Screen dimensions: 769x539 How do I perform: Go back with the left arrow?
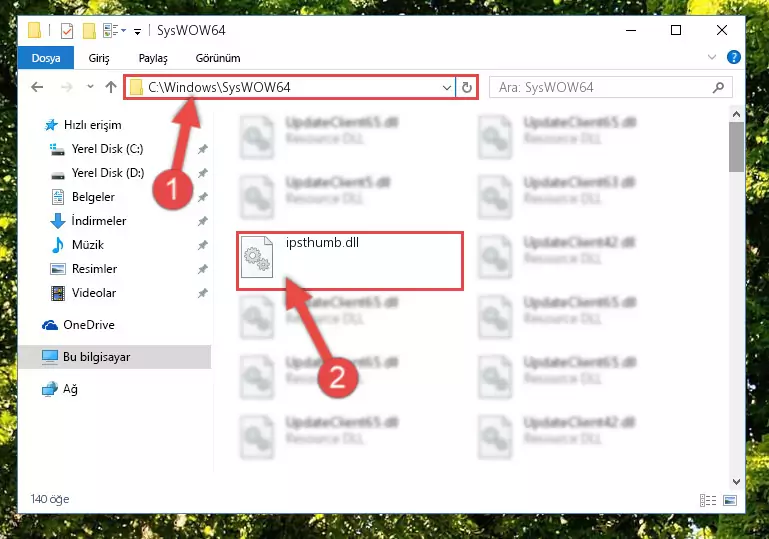(37, 87)
